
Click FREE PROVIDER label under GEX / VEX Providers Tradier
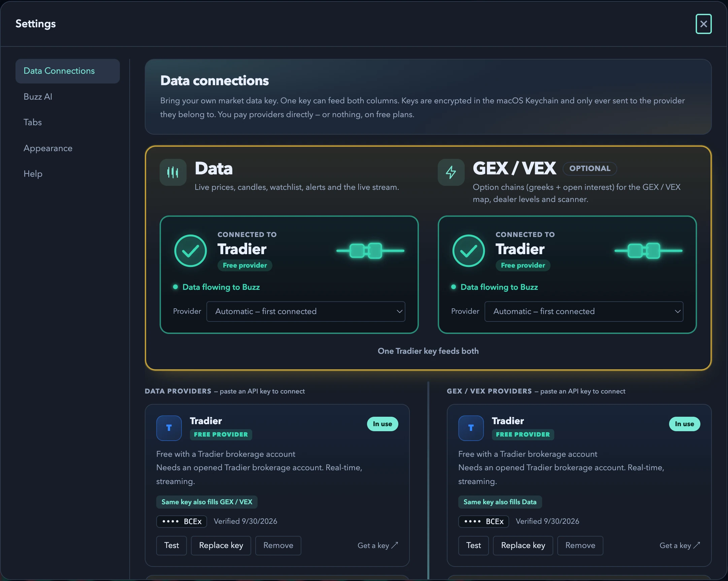point(523,435)
